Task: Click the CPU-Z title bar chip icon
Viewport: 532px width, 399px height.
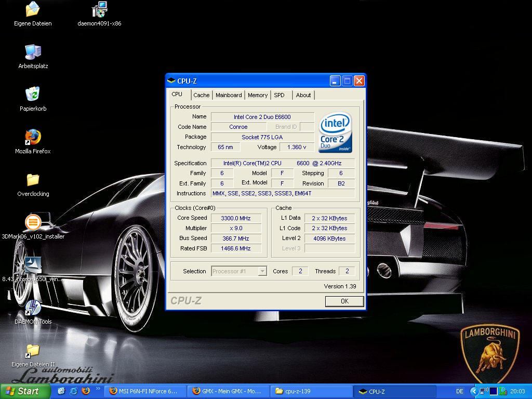Action: [171, 81]
